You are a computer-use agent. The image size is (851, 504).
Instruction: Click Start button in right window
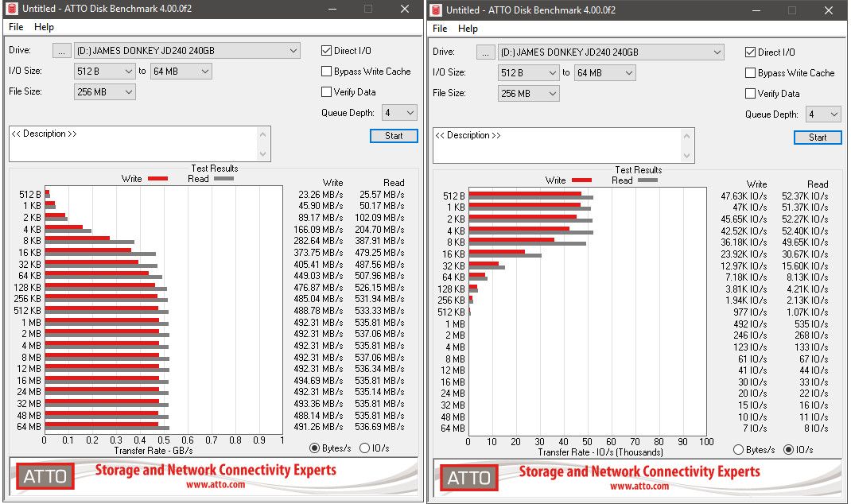click(x=818, y=138)
